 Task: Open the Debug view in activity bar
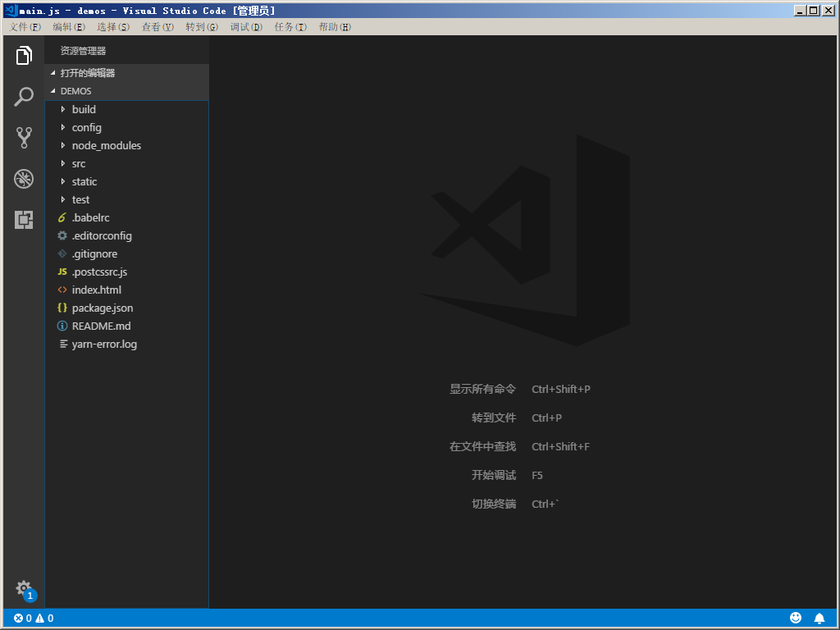tap(24, 179)
